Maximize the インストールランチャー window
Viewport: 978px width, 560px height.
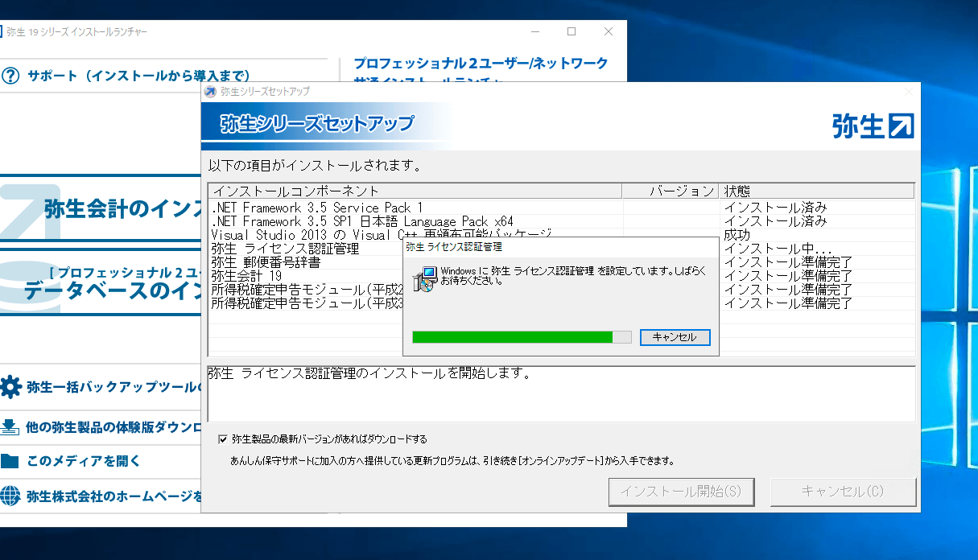coord(572,31)
